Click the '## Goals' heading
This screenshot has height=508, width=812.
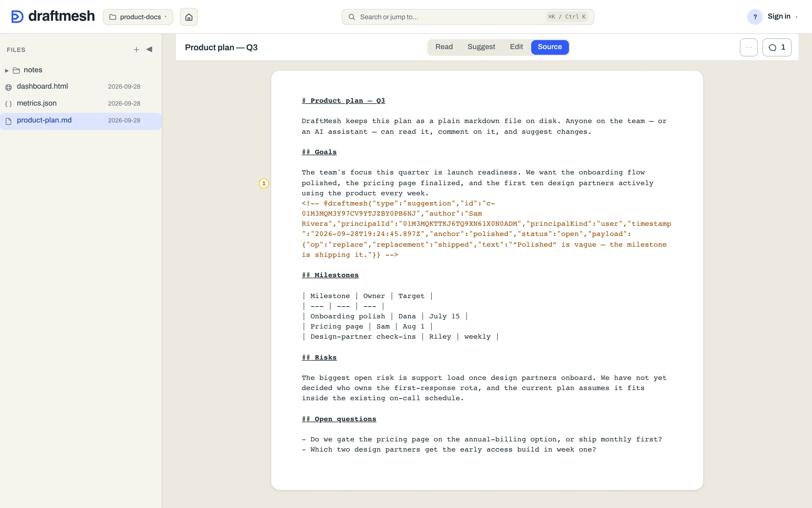pyautogui.click(x=319, y=152)
